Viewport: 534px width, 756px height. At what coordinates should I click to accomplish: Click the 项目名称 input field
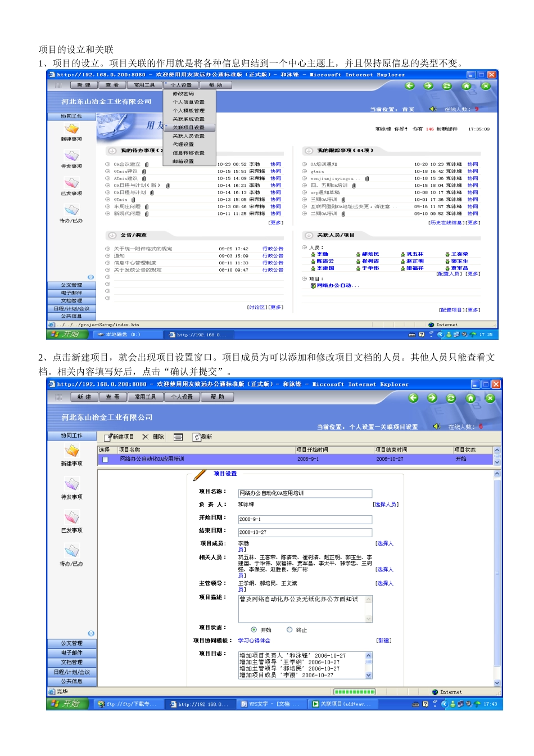(x=305, y=493)
